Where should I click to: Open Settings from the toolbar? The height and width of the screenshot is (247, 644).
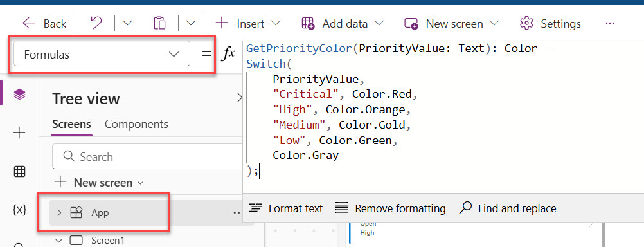550,23
